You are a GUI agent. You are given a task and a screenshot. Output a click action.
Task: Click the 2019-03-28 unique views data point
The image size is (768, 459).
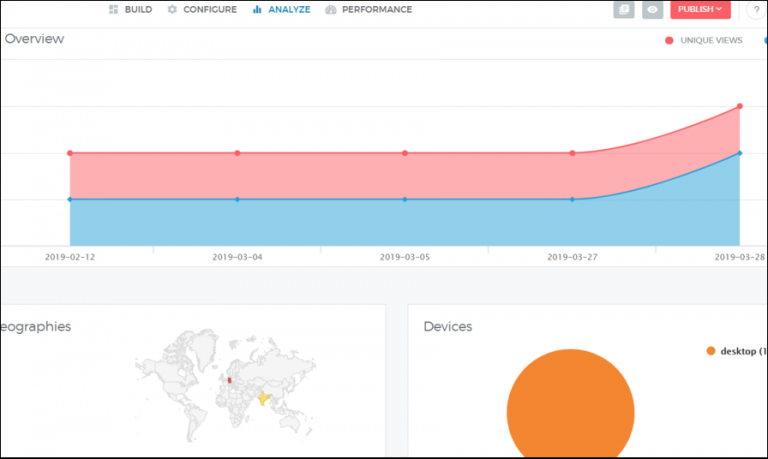click(x=739, y=106)
